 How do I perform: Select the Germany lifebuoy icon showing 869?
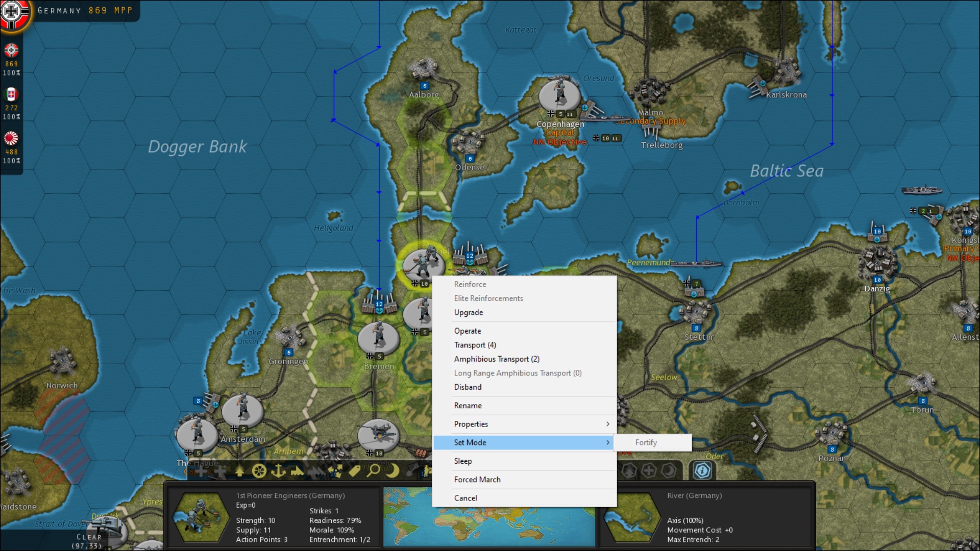click(11, 50)
